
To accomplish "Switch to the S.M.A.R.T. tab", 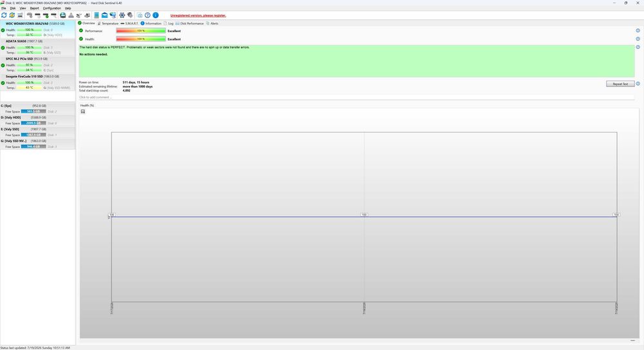I will (129, 23).
